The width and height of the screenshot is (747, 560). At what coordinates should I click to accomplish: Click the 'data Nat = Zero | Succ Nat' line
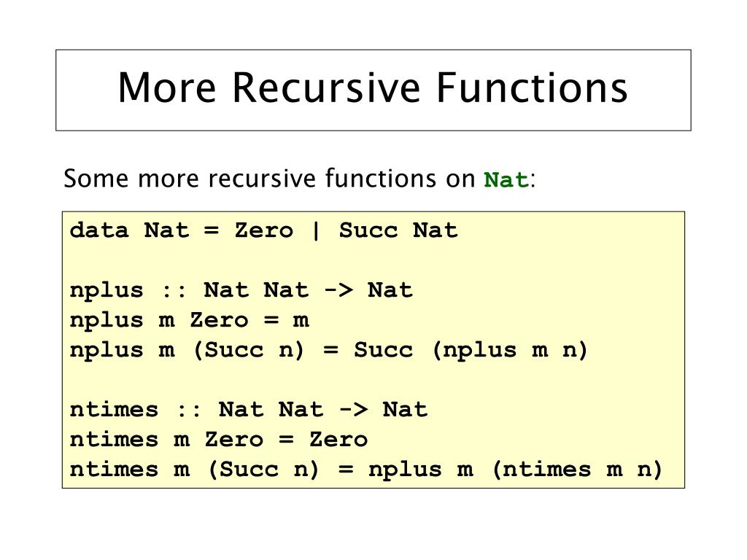263,231
